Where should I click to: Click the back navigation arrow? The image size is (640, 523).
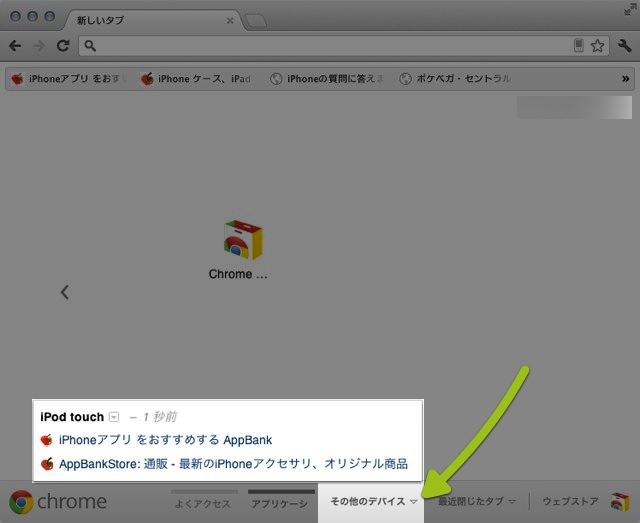[x=15, y=45]
